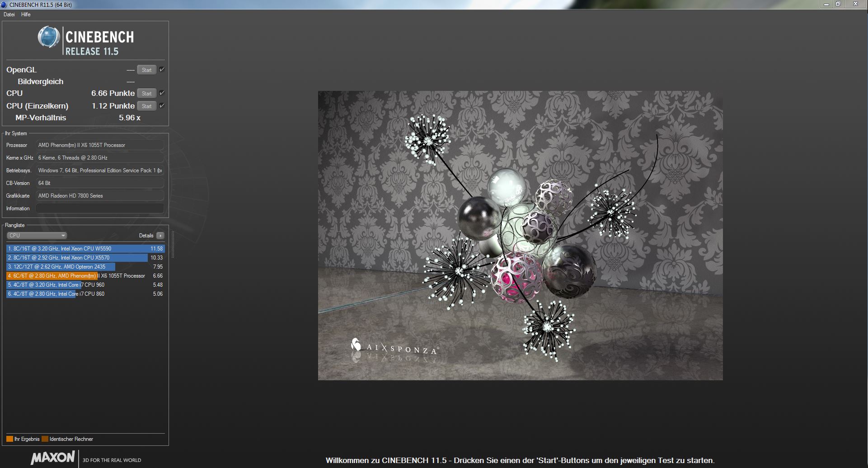Screen dimensions: 868x468
Task: Start the CPU (Einzelkern) benchmark
Action: click(x=146, y=106)
